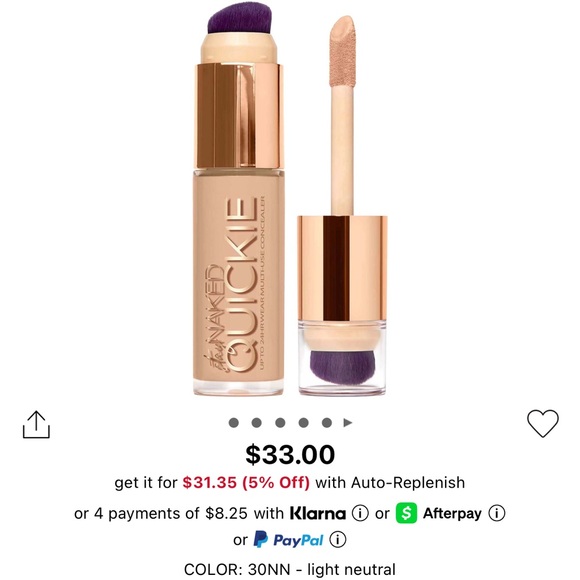Tap the share icon
The height and width of the screenshot is (580, 580).
click(36, 425)
